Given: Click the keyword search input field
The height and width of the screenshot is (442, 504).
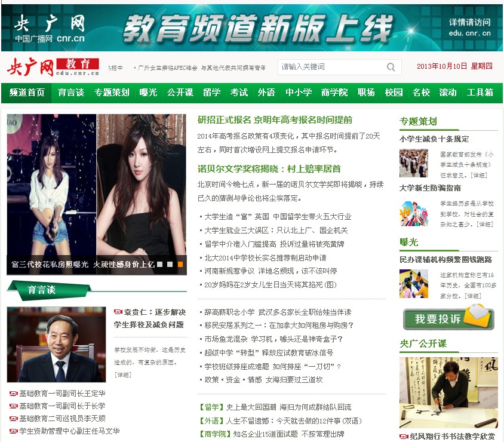Looking at the screenshot, I should (x=331, y=67).
